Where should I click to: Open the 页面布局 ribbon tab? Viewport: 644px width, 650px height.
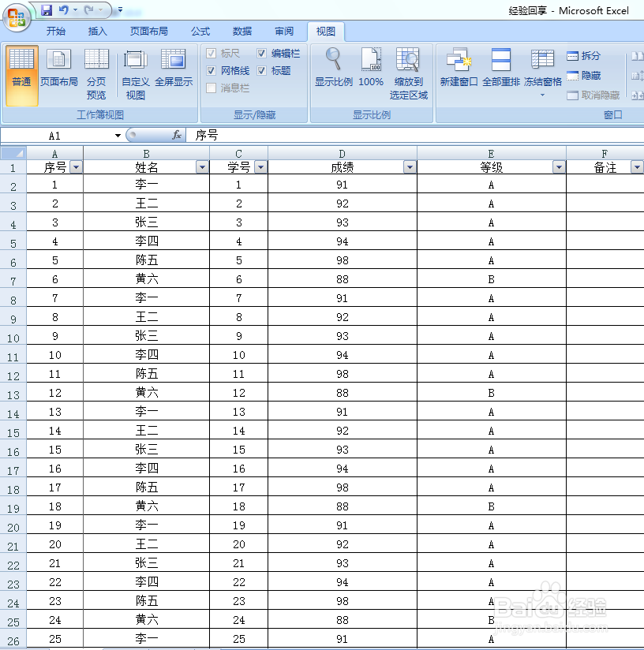point(149,32)
